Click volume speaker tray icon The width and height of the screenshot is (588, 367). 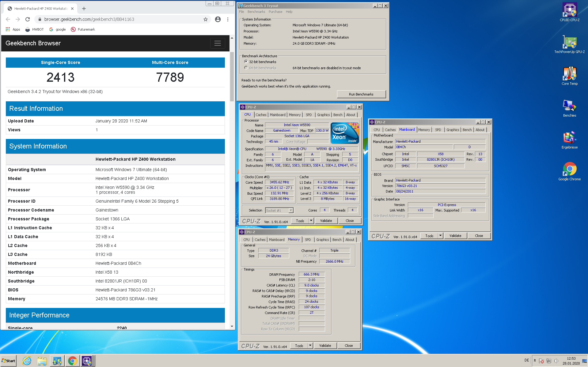pyautogui.click(x=556, y=361)
